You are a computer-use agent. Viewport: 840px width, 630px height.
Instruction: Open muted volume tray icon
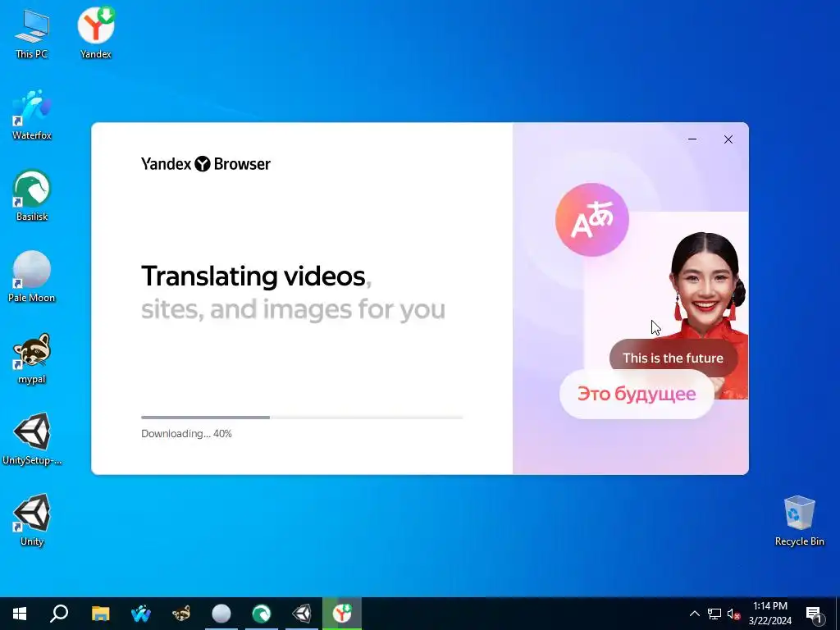(733, 614)
